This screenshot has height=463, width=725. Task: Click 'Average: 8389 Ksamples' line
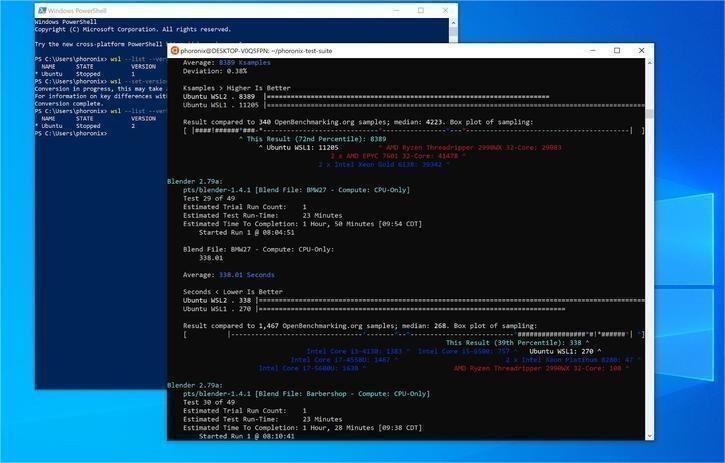[x=227, y=62]
